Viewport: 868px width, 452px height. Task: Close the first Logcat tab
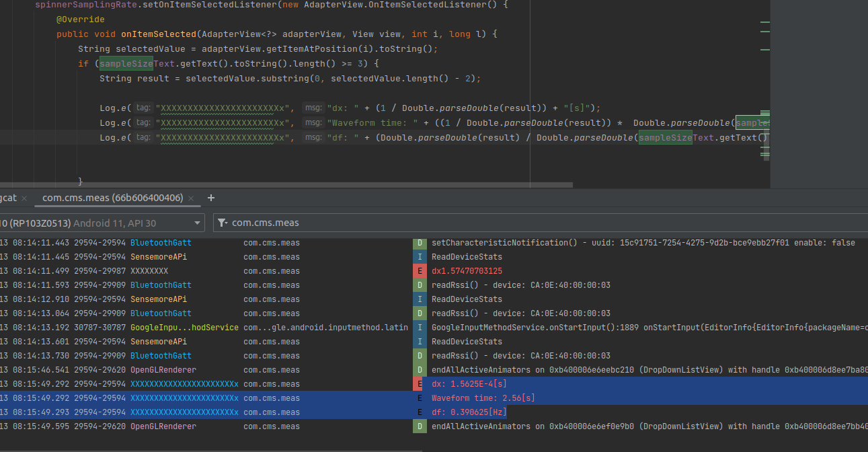click(24, 198)
